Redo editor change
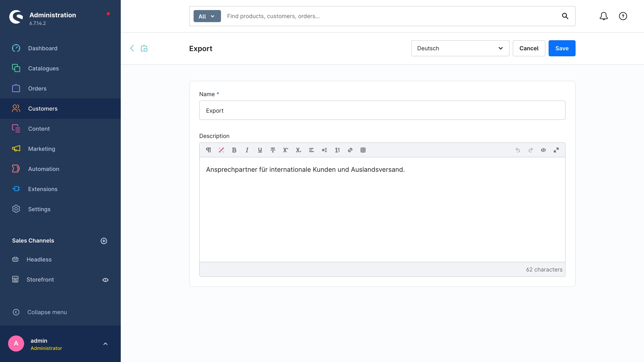The width and height of the screenshot is (644, 362). click(x=530, y=150)
